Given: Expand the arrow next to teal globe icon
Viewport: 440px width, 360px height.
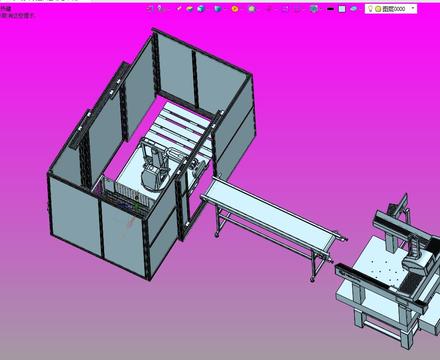Looking at the screenshot, I should click(x=321, y=9).
